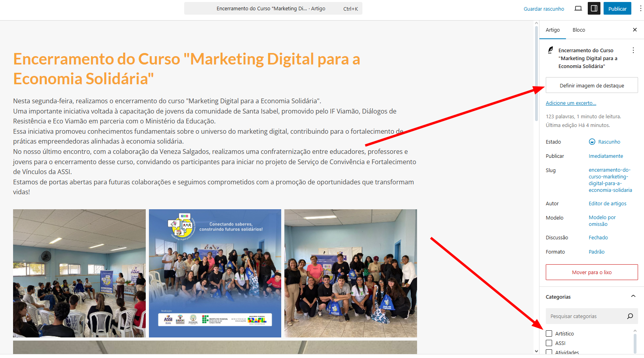Click the Publicar button

point(617,8)
